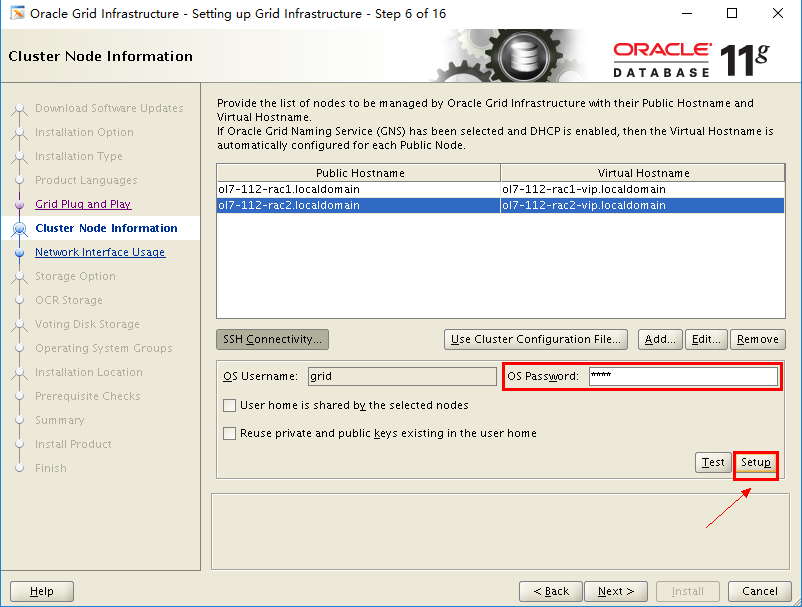The image size is (802, 607).
Task: Click OCR Storage step
Action: [x=69, y=300]
